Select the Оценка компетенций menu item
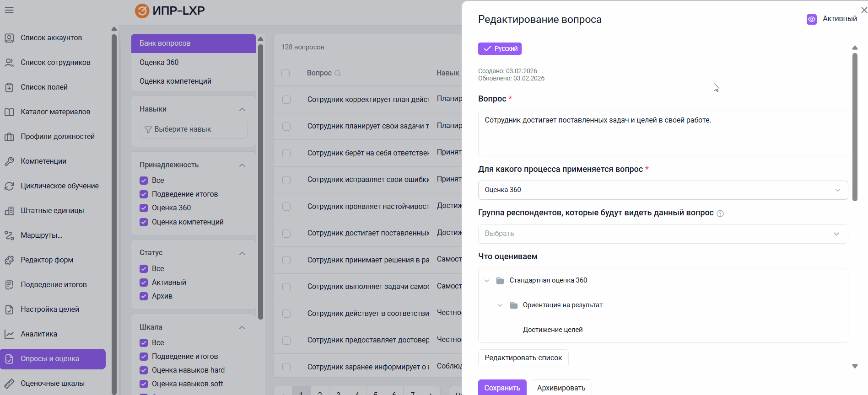This screenshot has width=868, height=395. pos(175,81)
